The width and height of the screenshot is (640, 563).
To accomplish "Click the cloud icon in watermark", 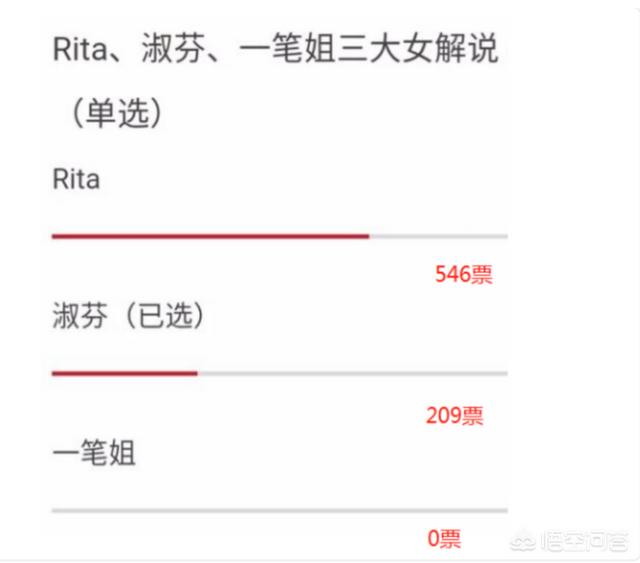I will pyautogui.click(x=523, y=542).
